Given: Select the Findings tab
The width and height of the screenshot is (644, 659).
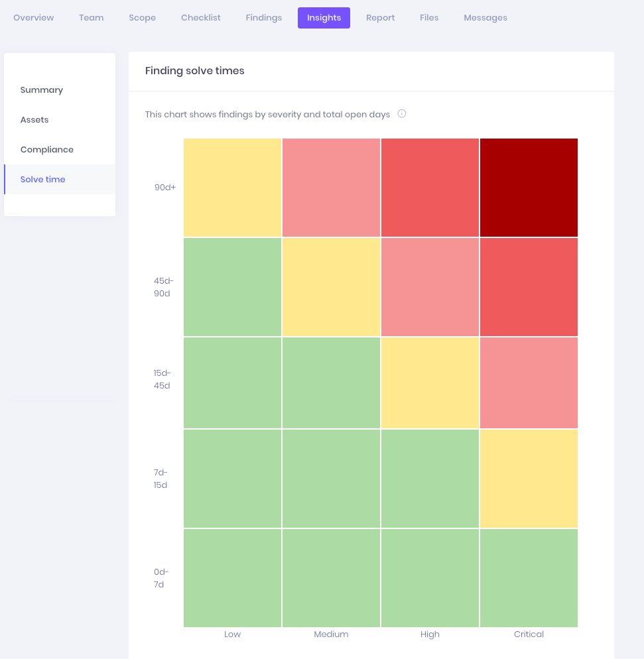Looking at the screenshot, I should point(263,18).
